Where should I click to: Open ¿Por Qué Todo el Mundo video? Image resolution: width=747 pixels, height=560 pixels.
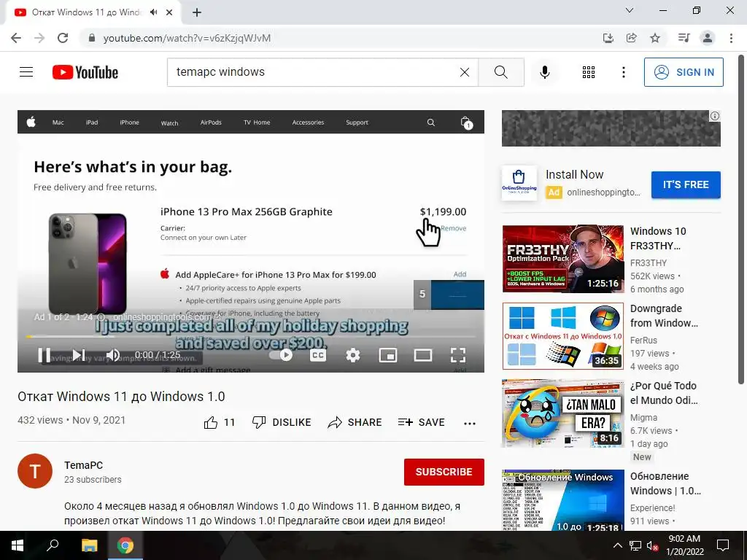563,413
